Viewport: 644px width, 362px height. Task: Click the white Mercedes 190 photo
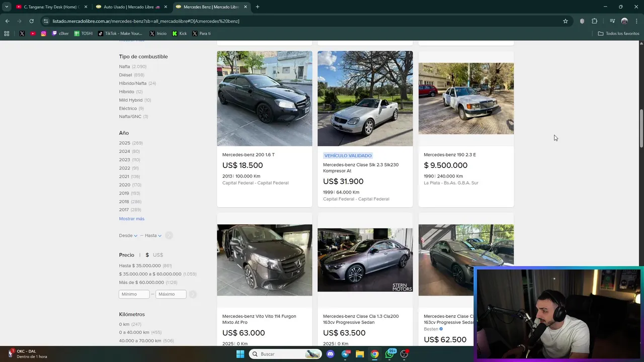(x=466, y=99)
